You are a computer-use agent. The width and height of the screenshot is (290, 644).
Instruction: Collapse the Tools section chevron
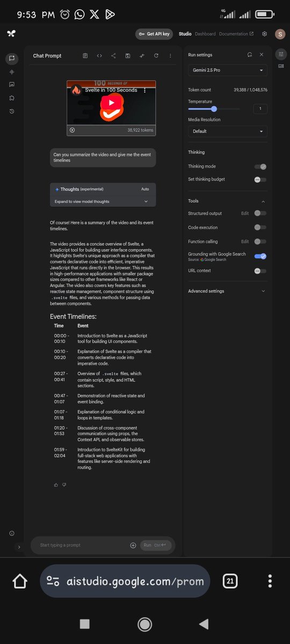click(x=263, y=201)
